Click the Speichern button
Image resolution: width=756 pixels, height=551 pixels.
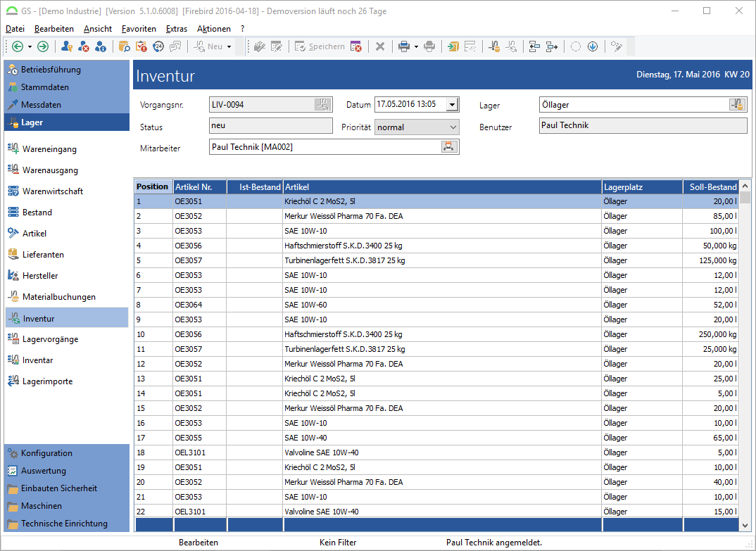coord(320,46)
